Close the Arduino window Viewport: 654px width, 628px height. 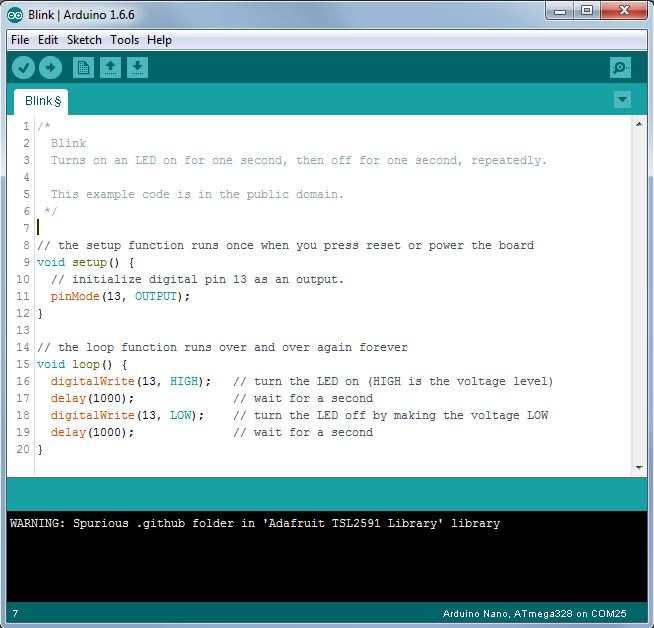[x=624, y=11]
